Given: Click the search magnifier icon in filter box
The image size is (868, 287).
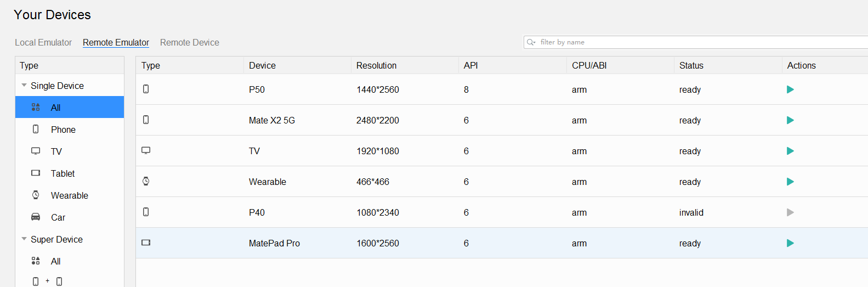Looking at the screenshot, I should coord(531,42).
